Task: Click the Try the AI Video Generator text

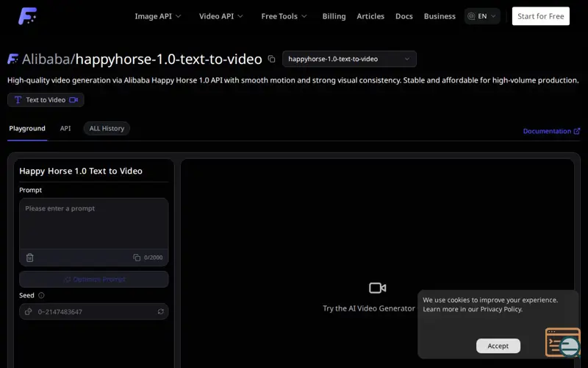Action: tap(369, 308)
